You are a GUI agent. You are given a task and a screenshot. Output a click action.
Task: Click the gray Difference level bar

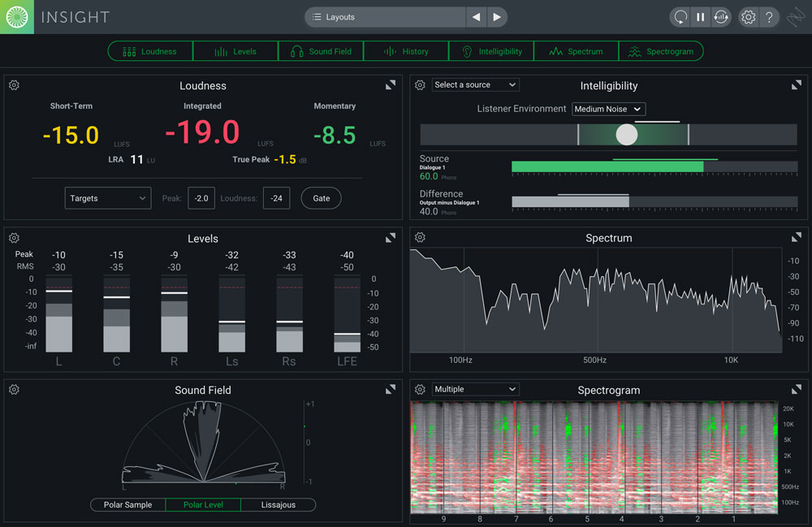pyautogui.click(x=570, y=202)
